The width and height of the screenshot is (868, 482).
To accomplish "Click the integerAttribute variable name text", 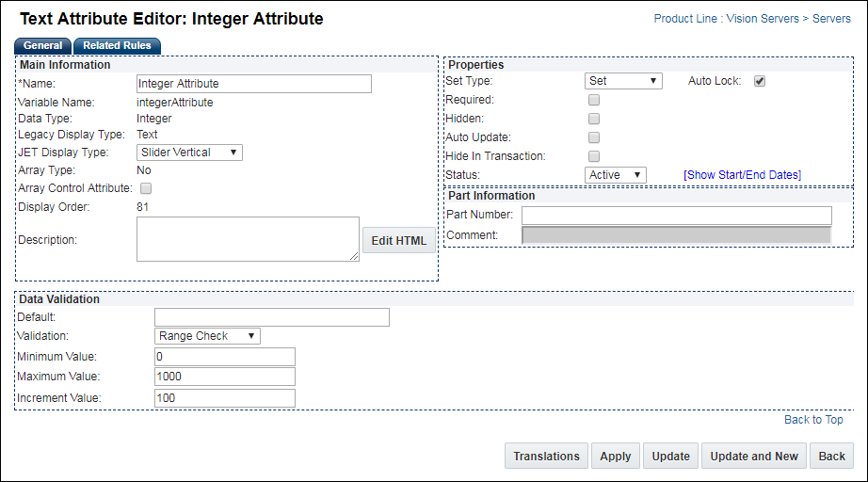I will tap(175, 103).
